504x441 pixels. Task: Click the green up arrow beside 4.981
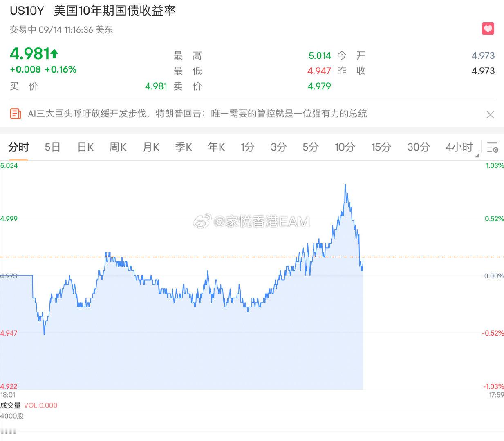click(54, 53)
